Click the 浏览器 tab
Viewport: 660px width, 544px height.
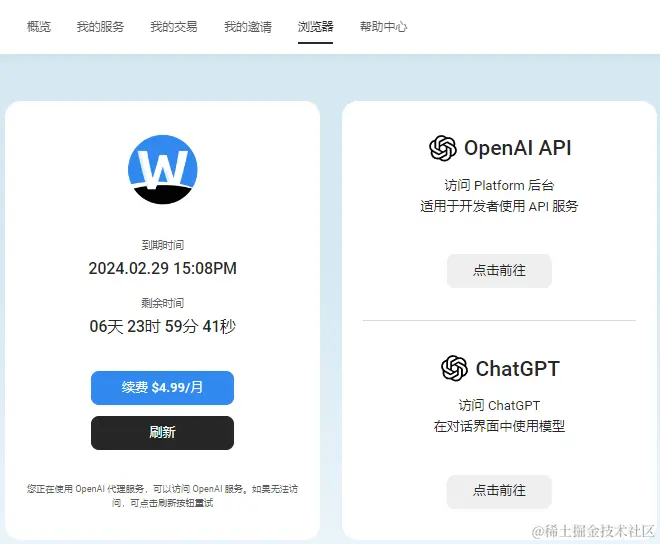pos(315,27)
